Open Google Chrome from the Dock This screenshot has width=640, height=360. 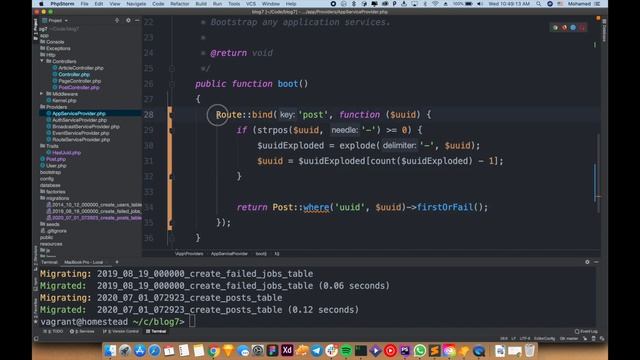coord(213,350)
